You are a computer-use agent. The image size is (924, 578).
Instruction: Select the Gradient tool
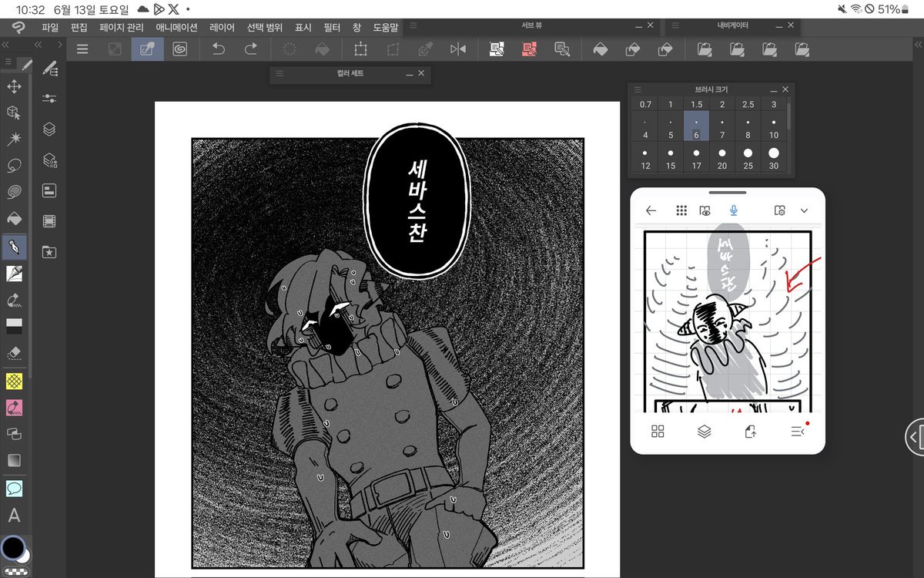pos(14,460)
